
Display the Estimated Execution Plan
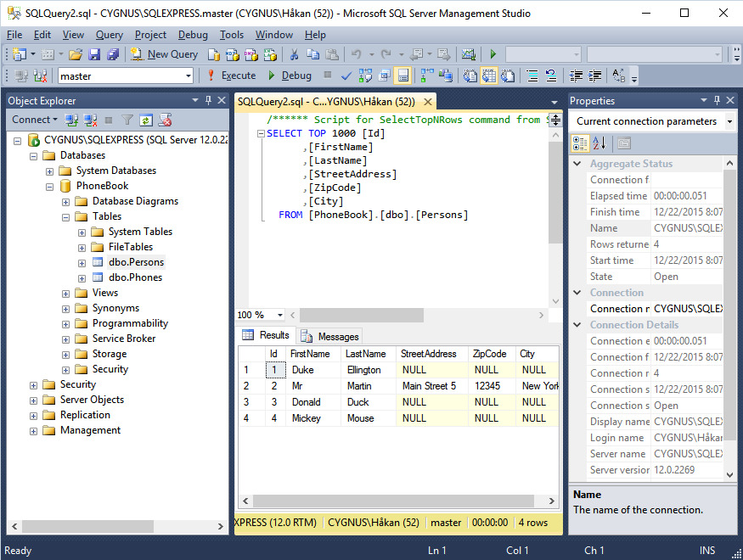click(365, 76)
